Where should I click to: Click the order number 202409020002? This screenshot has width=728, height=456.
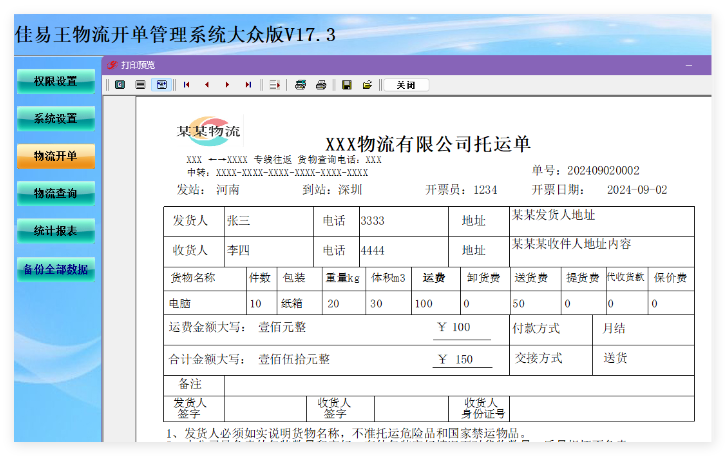(x=603, y=171)
